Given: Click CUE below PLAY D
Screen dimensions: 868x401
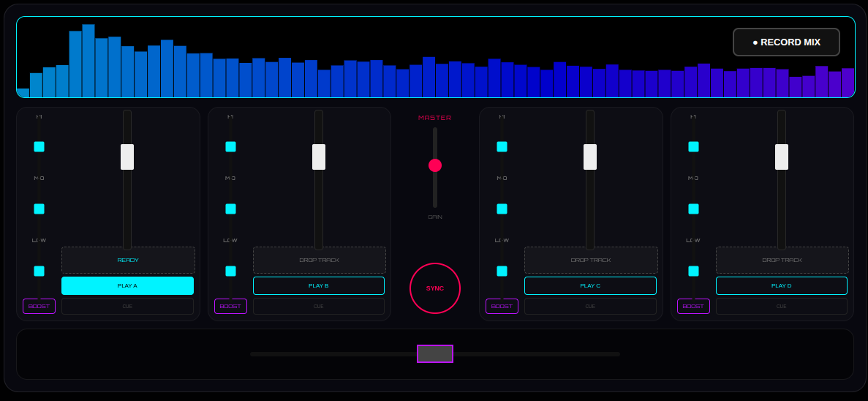Looking at the screenshot, I should (x=782, y=307).
